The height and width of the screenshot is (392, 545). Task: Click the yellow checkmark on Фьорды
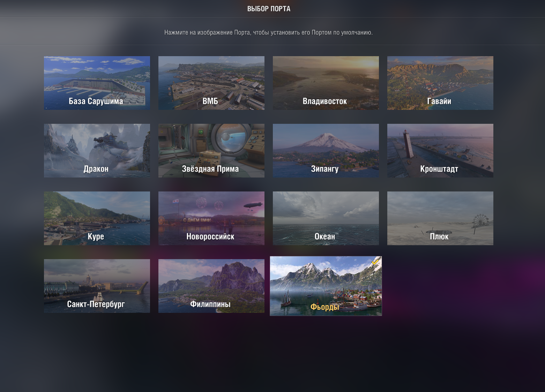click(x=375, y=262)
